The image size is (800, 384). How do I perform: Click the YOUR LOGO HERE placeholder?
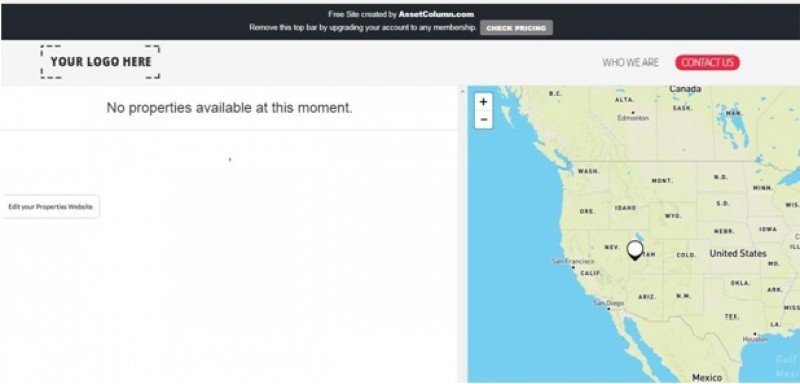pos(101,62)
